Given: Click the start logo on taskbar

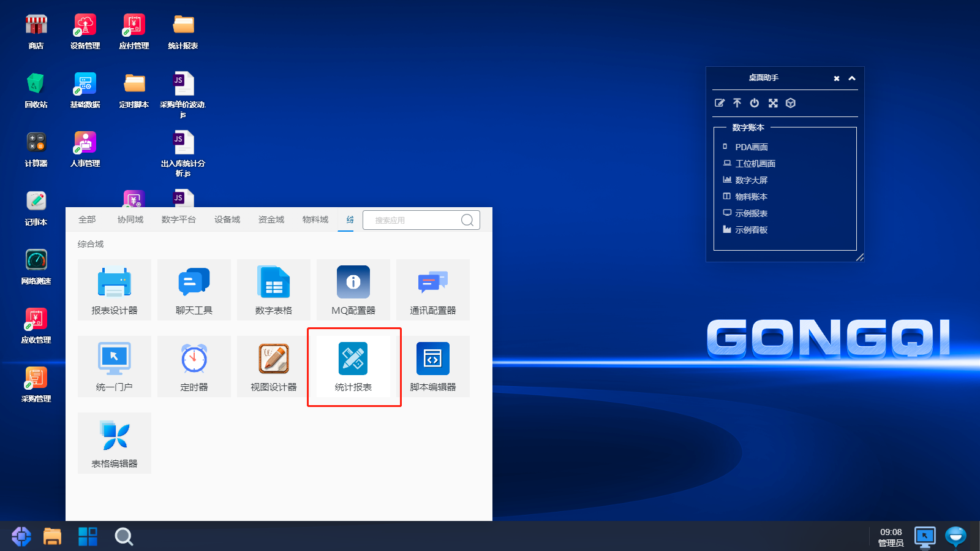Looking at the screenshot, I should tap(21, 536).
